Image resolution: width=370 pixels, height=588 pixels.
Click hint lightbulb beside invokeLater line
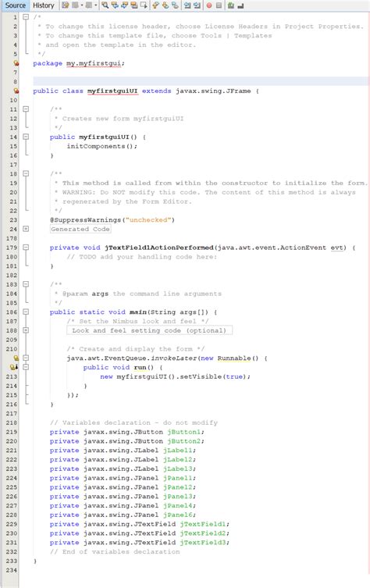(x=16, y=358)
